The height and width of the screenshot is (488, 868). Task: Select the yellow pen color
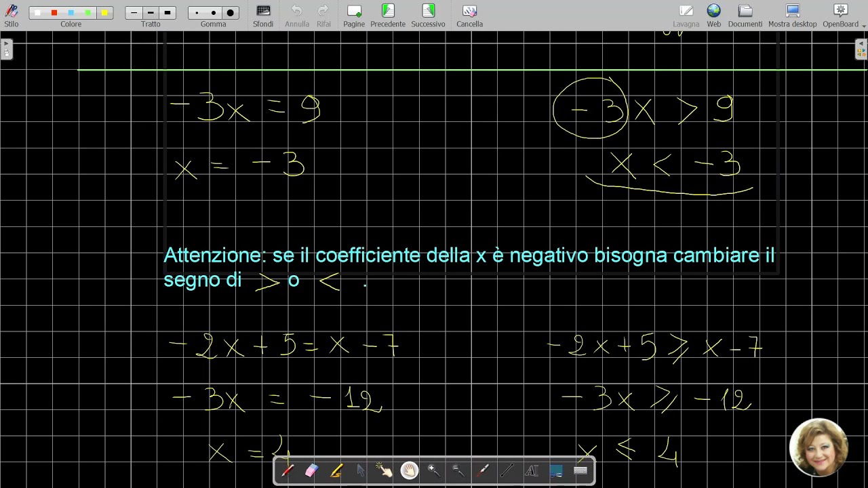click(104, 13)
